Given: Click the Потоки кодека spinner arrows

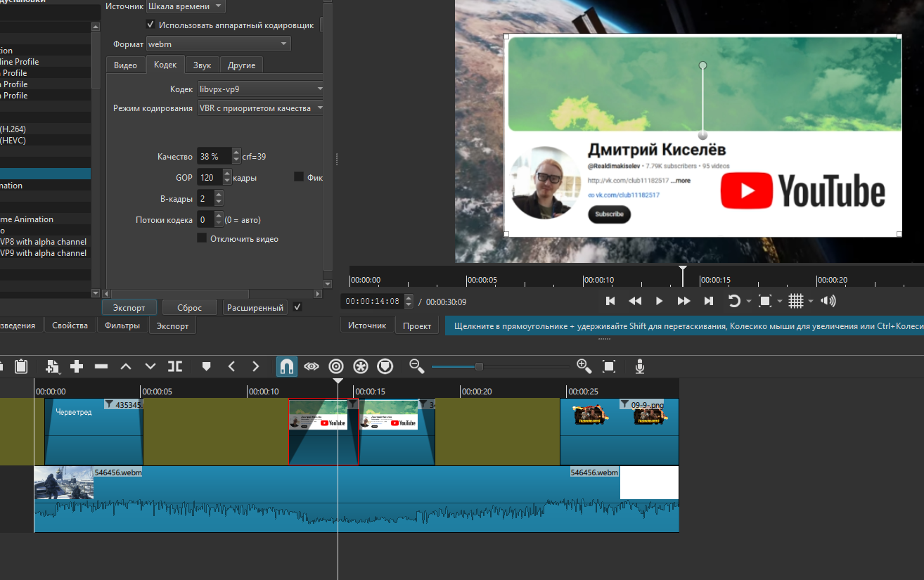Looking at the screenshot, I should tap(219, 220).
